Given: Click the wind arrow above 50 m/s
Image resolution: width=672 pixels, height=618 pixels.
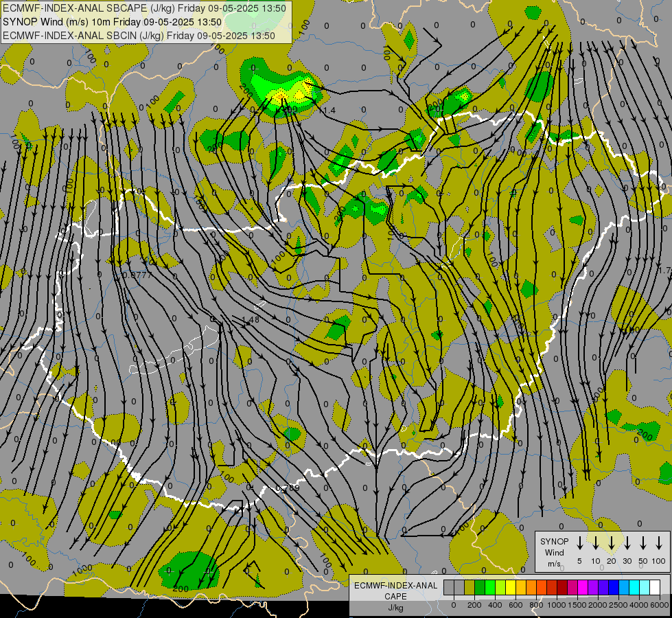Looking at the screenshot, I should (643, 543).
